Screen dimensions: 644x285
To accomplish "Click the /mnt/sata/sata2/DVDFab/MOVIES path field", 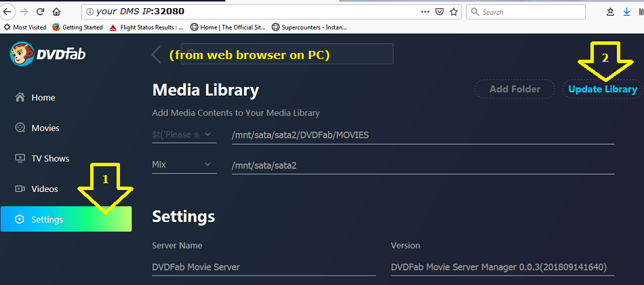I will click(423, 135).
